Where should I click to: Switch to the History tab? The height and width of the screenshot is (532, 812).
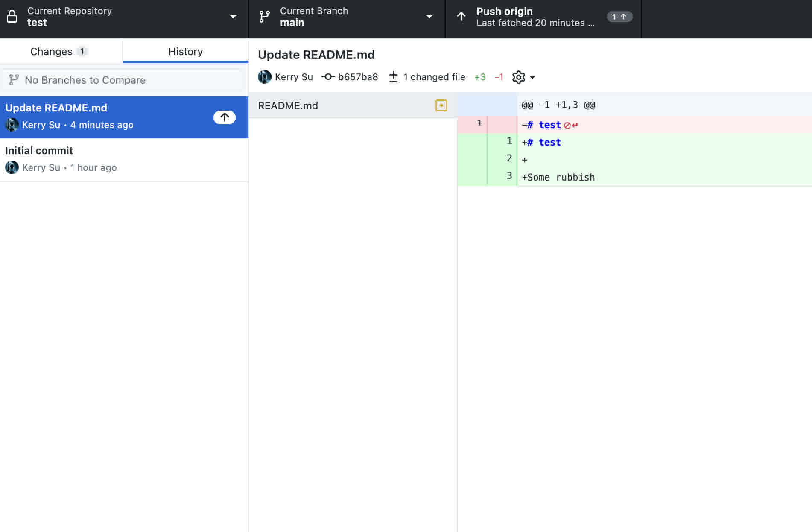click(185, 51)
